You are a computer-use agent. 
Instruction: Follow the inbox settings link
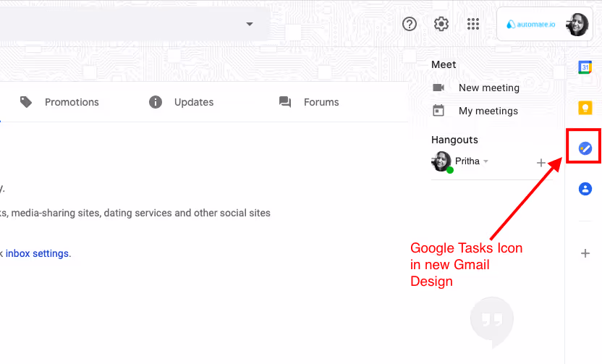37,253
